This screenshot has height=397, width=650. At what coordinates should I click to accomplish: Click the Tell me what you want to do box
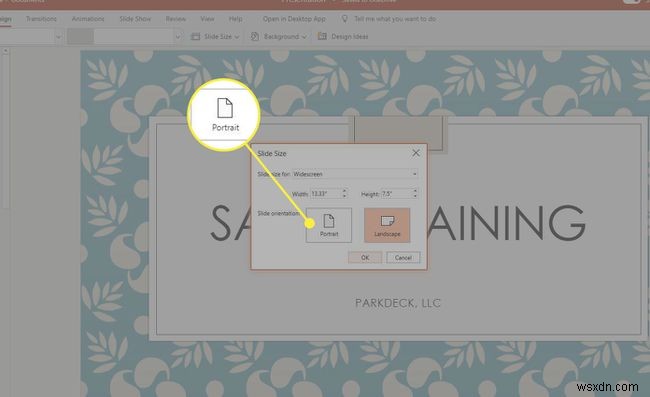395,19
